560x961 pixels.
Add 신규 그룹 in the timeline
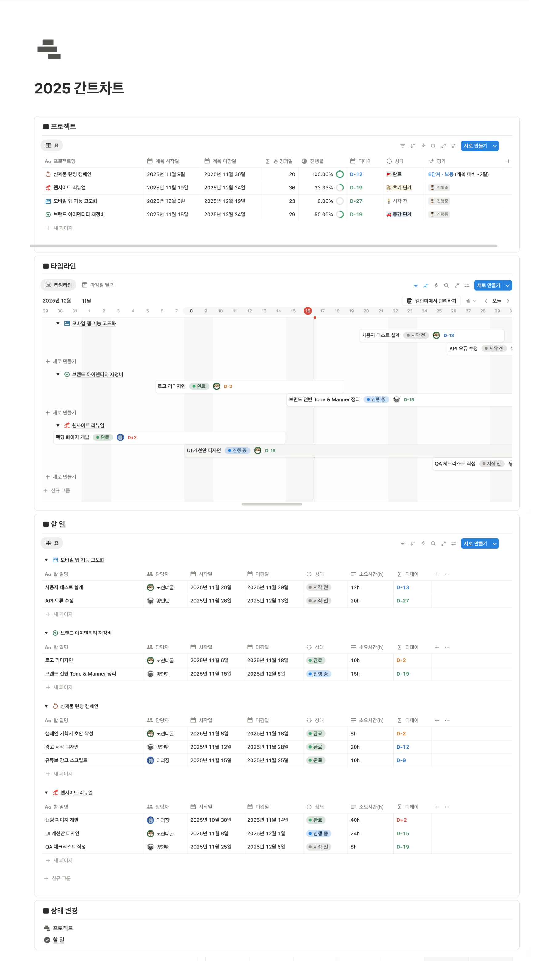57,490
